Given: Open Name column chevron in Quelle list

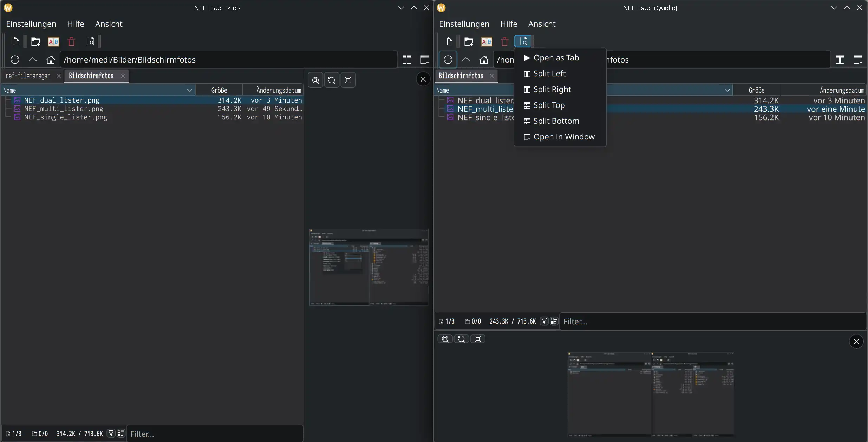Looking at the screenshot, I should pyautogui.click(x=727, y=90).
